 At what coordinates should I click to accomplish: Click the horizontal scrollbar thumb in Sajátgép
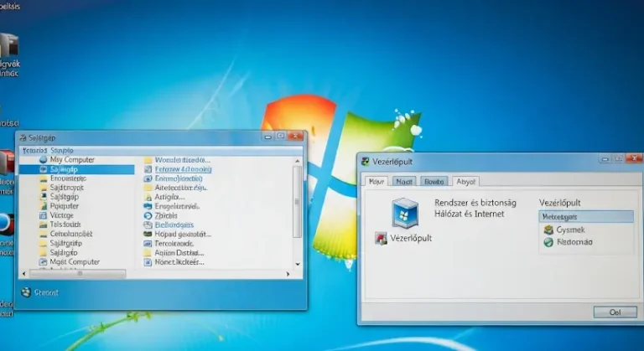78,273
